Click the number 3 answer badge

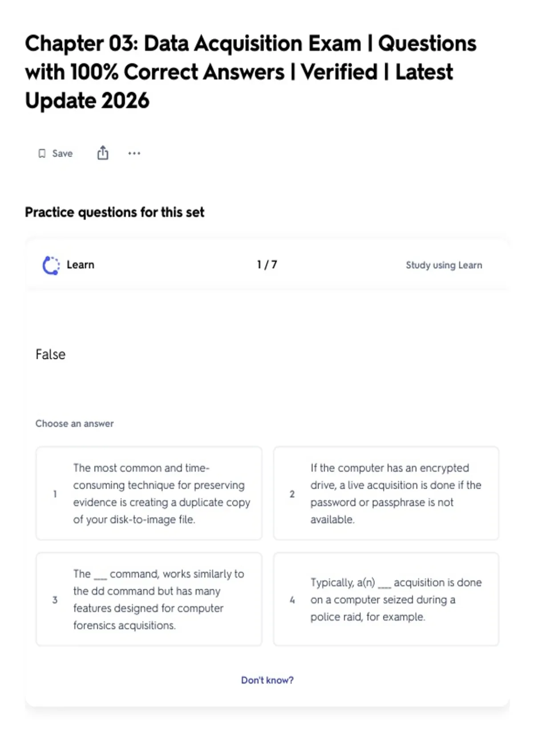tap(55, 599)
